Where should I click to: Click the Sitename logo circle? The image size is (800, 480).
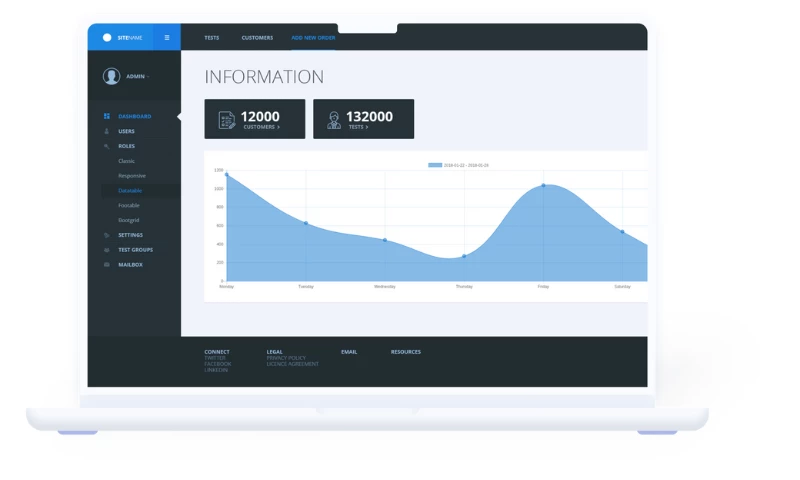click(107, 38)
